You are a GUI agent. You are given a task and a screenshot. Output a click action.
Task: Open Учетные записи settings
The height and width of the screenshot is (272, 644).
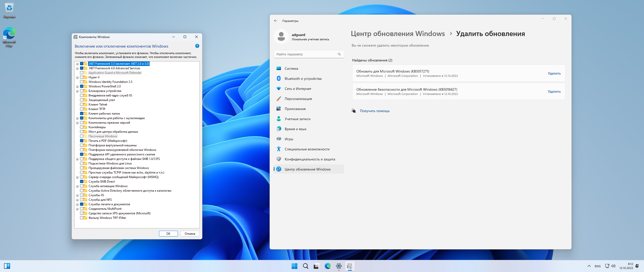click(309, 119)
